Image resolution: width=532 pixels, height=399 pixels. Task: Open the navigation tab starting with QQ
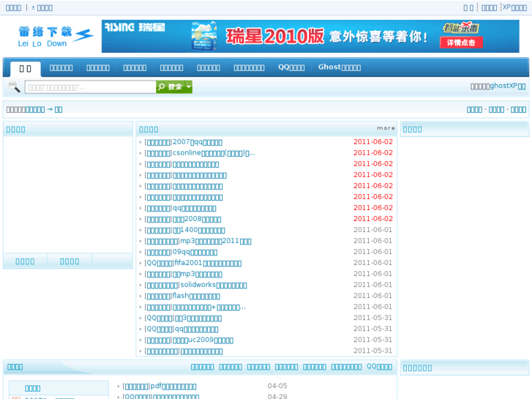(x=291, y=67)
